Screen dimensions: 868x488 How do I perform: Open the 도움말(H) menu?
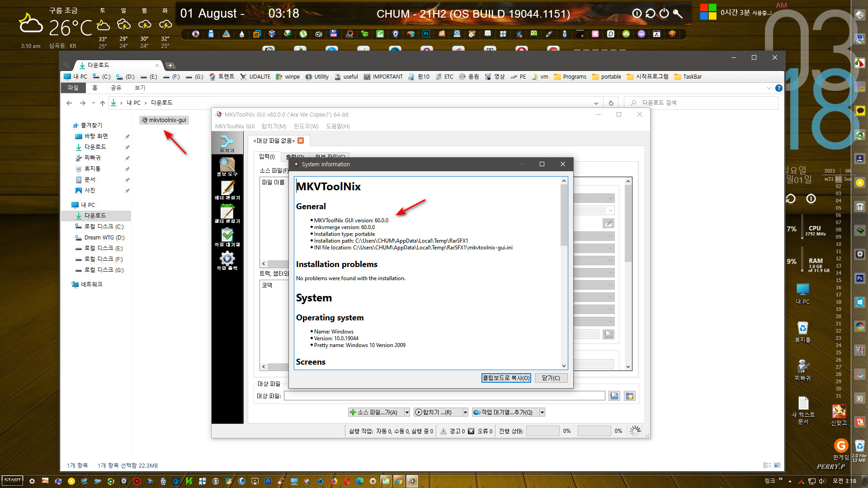pyautogui.click(x=338, y=126)
